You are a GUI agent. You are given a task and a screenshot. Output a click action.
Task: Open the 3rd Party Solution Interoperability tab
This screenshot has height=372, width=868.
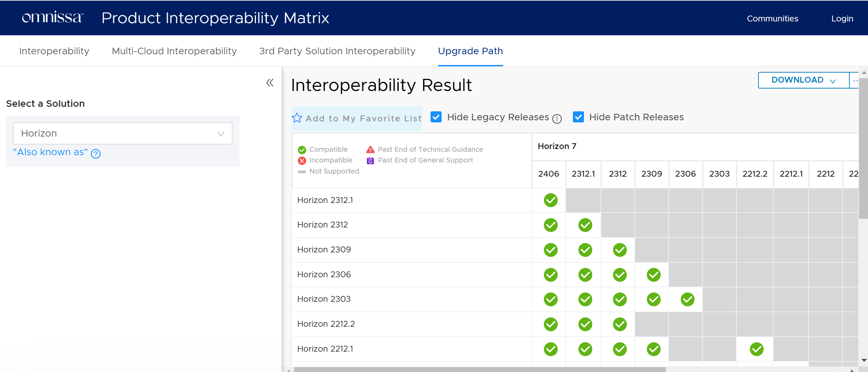coord(337,51)
